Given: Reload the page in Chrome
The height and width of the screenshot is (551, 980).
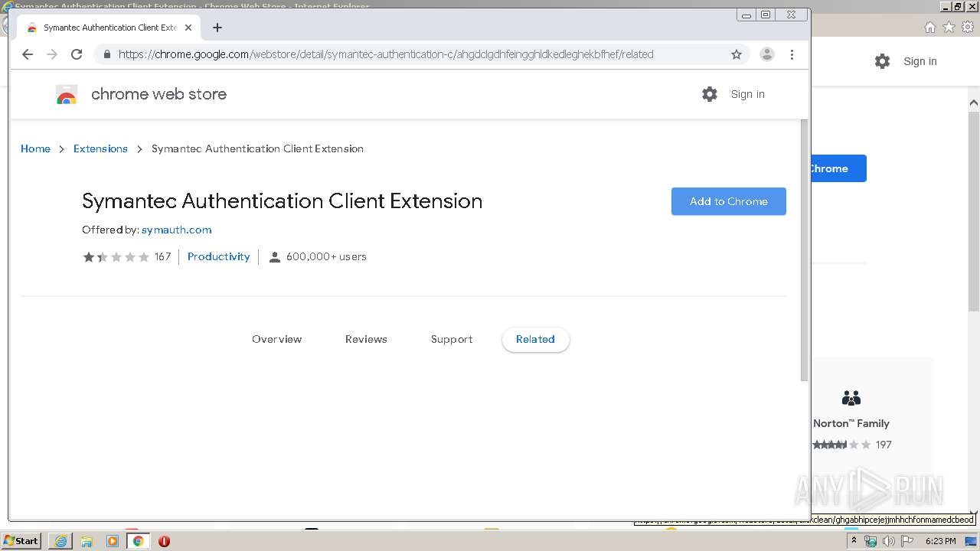Looking at the screenshot, I should (x=77, y=54).
